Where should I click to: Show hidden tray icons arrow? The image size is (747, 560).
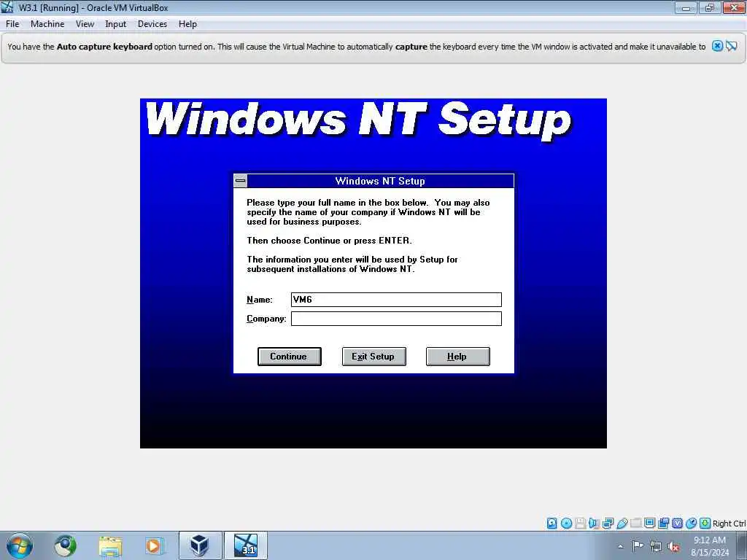coord(620,546)
